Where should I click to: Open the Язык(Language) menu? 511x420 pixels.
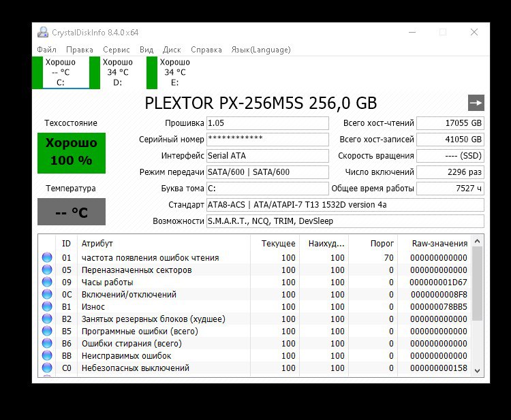pyautogui.click(x=261, y=50)
